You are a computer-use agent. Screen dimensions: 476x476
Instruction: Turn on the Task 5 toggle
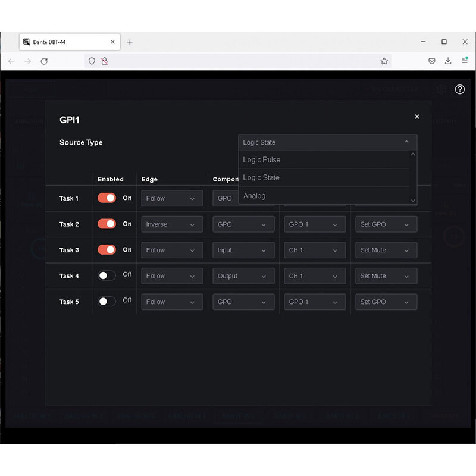point(107,302)
